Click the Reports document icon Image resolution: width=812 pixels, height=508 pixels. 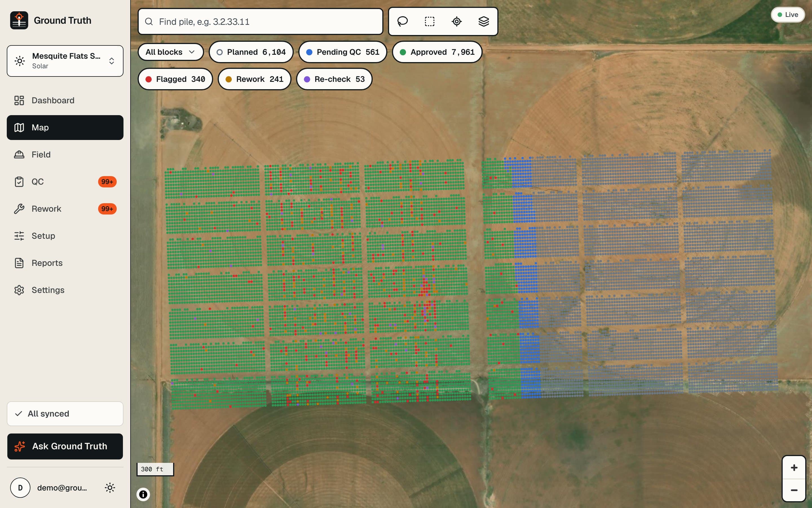coord(19,263)
